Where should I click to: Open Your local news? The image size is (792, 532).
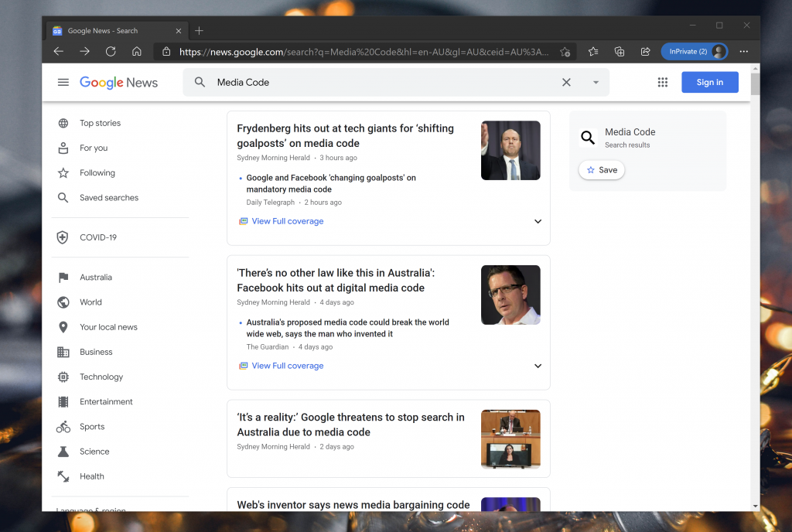[108, 327]
